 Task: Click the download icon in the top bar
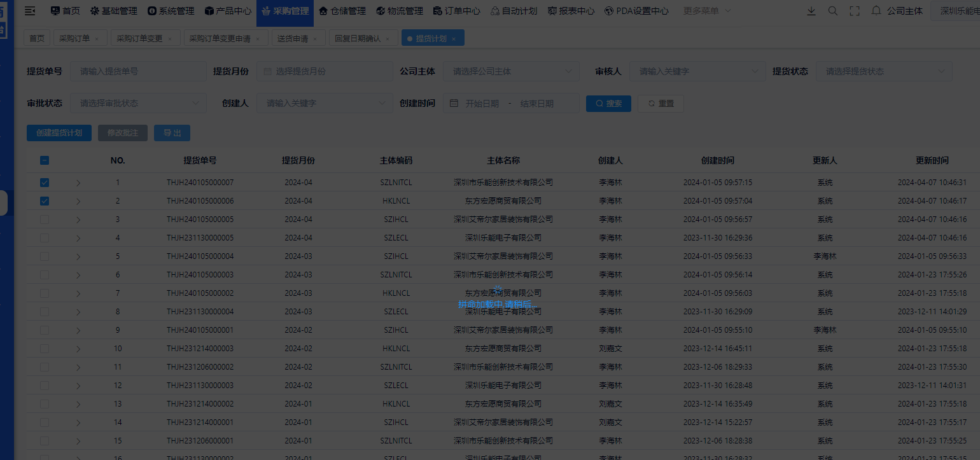pos(811,10)
